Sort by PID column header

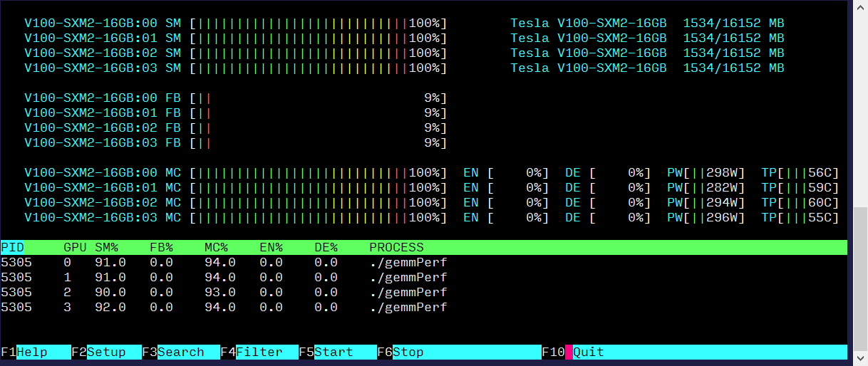(x=12, y=248)
